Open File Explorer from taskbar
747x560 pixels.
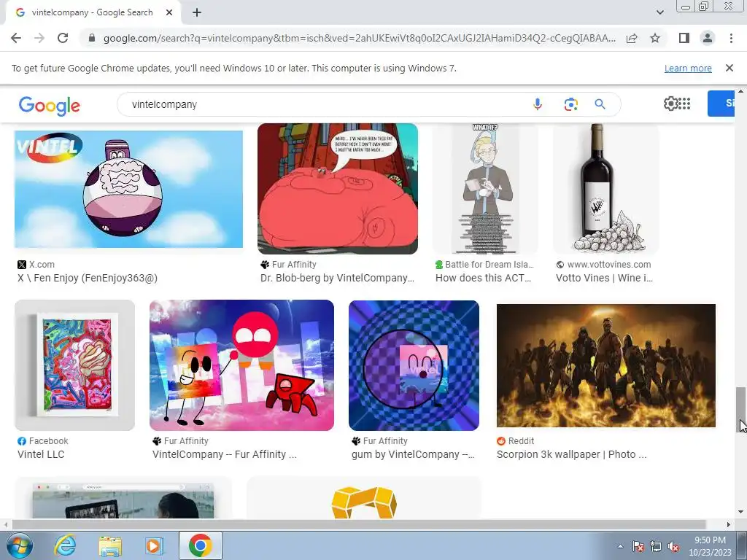[110, 545]
